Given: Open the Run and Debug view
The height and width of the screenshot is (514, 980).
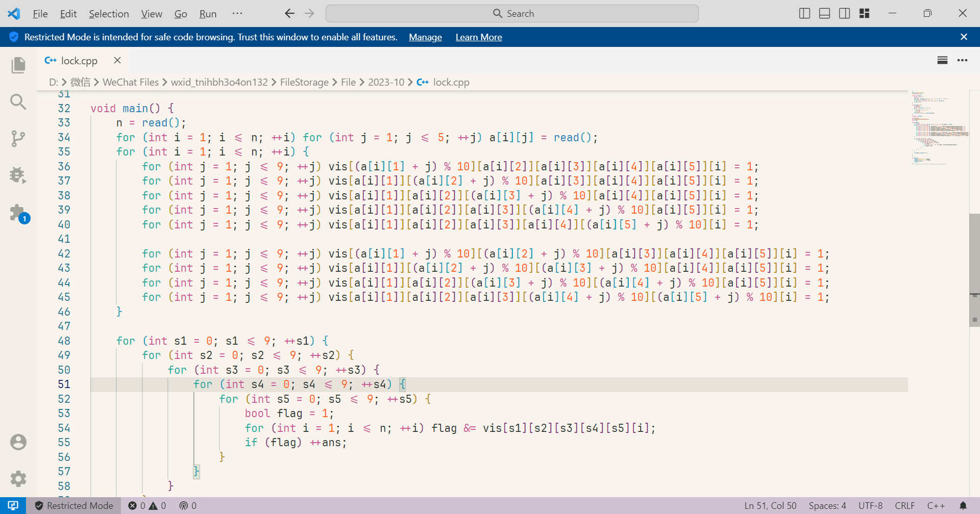Looking at the screenshot, I should 18,175.
